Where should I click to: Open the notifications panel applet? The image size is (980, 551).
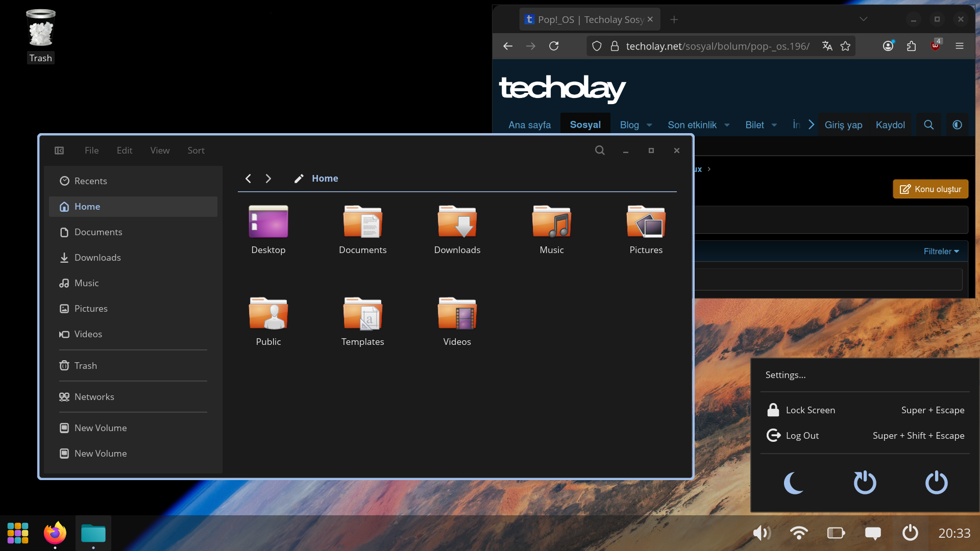[x=873, y=533]
